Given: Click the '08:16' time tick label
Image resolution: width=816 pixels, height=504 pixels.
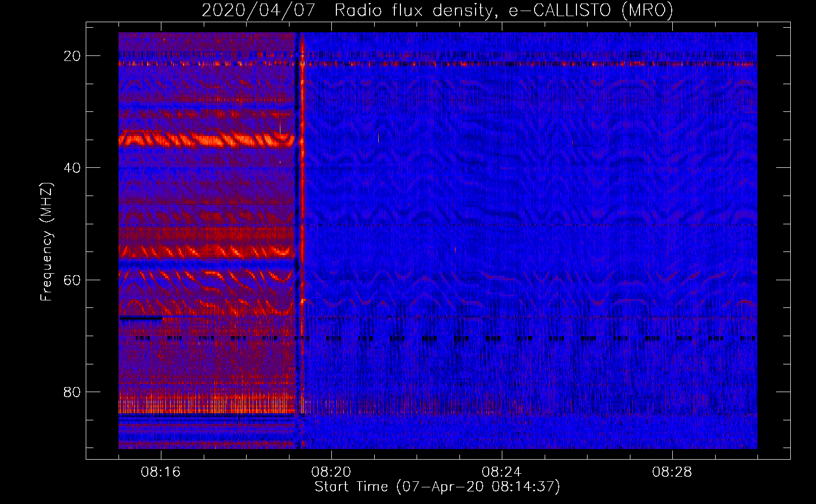Looking at the screenshot, I should pyautogui.click(x=161, y=472).
